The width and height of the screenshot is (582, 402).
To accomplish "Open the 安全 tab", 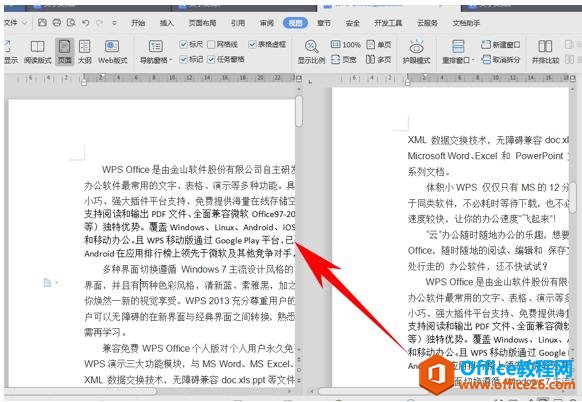I will (x=353, y=23).
